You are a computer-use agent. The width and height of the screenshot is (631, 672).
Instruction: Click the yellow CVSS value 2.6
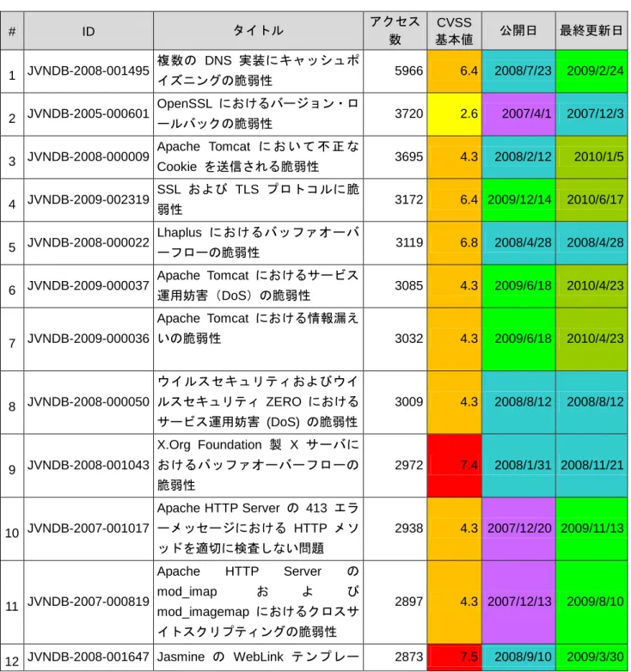coord(454,113)
